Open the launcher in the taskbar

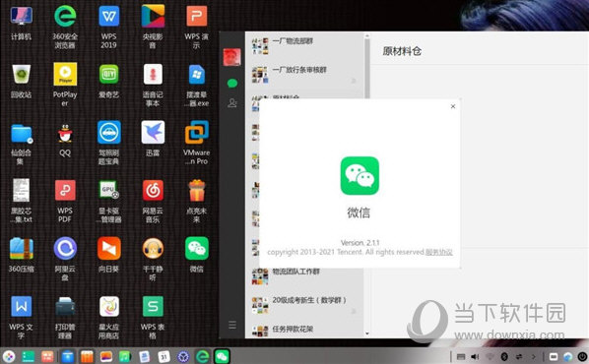coord(8,356)
